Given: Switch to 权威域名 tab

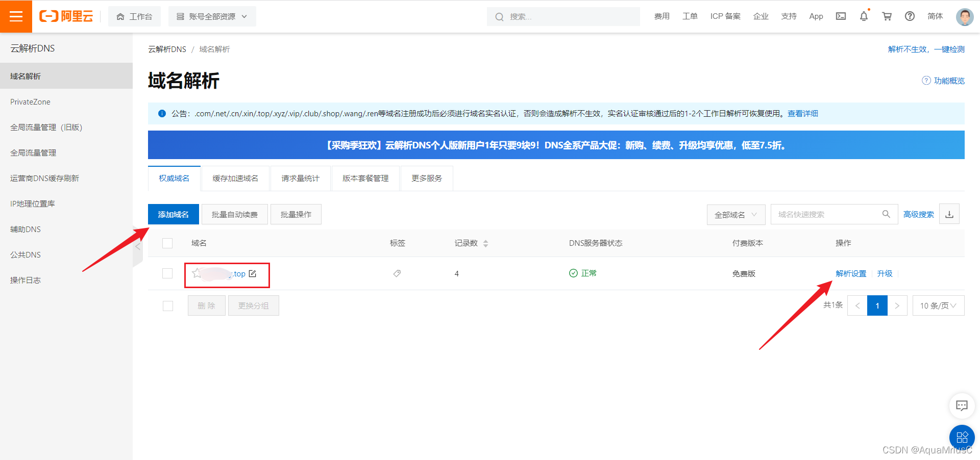Looking at the screenshot, I should pos(174,178).
